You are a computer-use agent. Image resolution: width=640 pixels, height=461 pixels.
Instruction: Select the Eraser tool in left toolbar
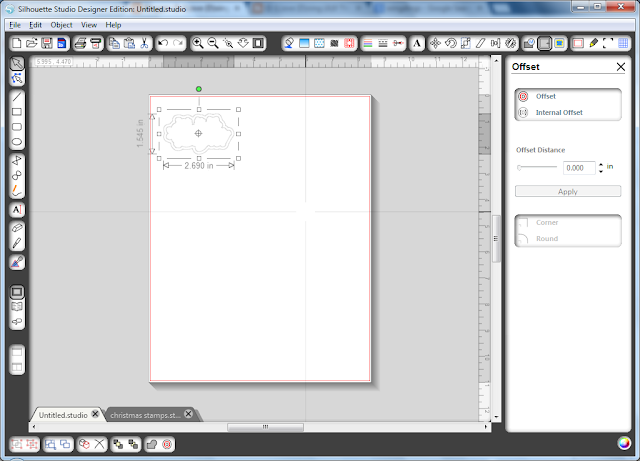(17, 228)
